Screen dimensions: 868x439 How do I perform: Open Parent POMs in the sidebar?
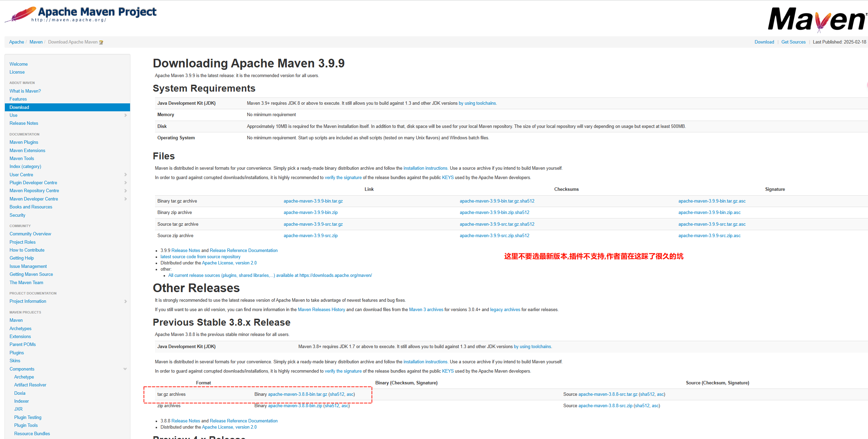(x=22, y=345)
